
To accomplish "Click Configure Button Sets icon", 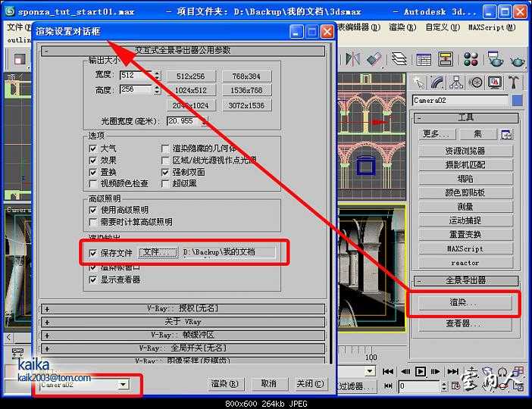I will click(x=506, y=134).
